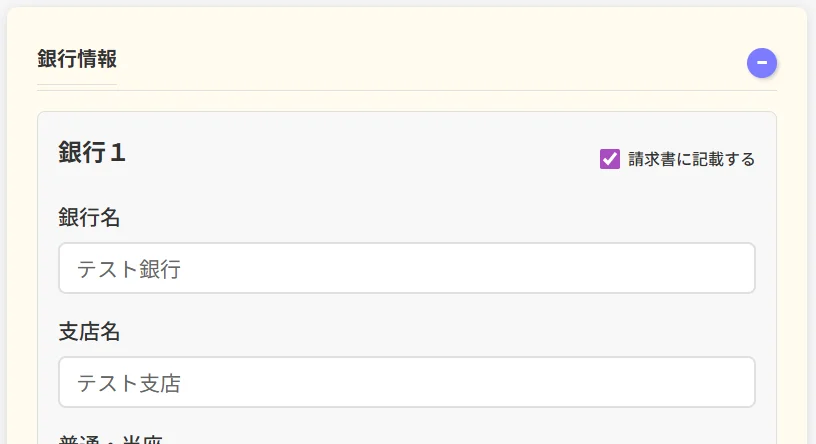Click the 銀行1 card heading
This screenshot has width=816, height=444.
(x=92, y=152)
